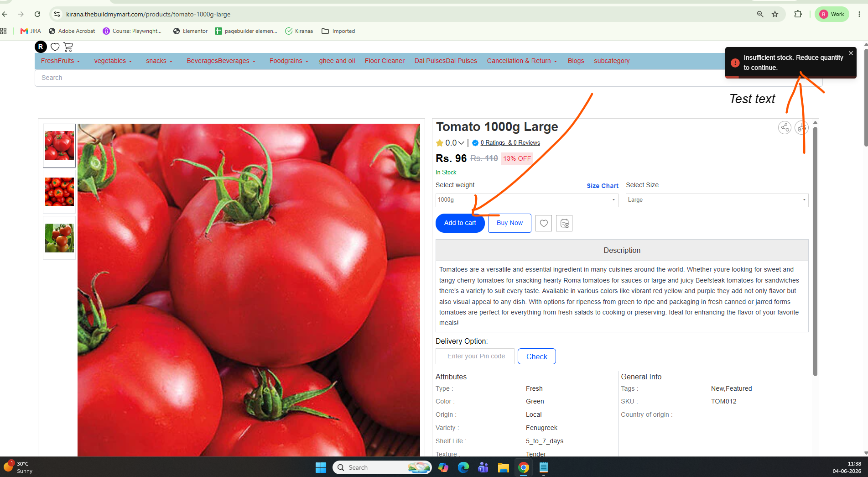868x477 pixels.
Task: Expand the vegetables menu
Action: coord(113,61)
